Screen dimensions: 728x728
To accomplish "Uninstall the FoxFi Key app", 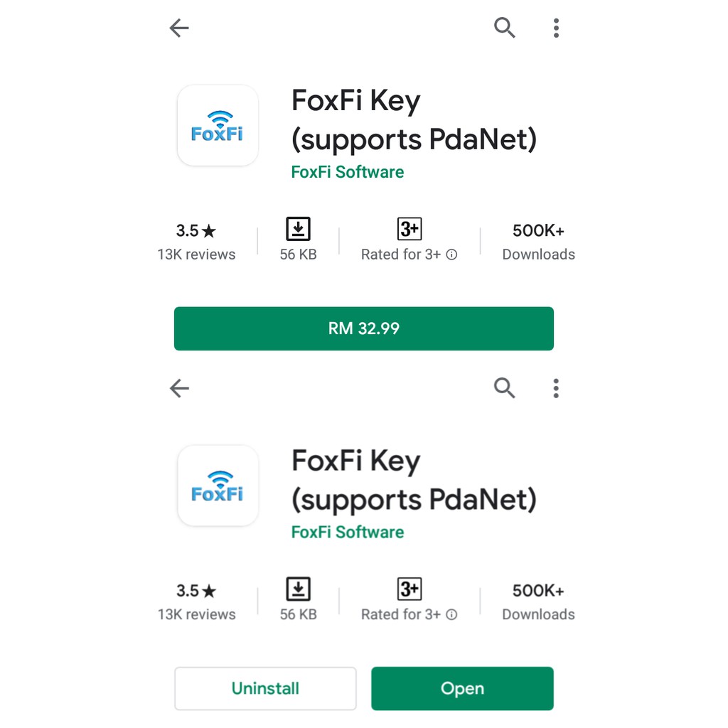I will pos(265,688).
